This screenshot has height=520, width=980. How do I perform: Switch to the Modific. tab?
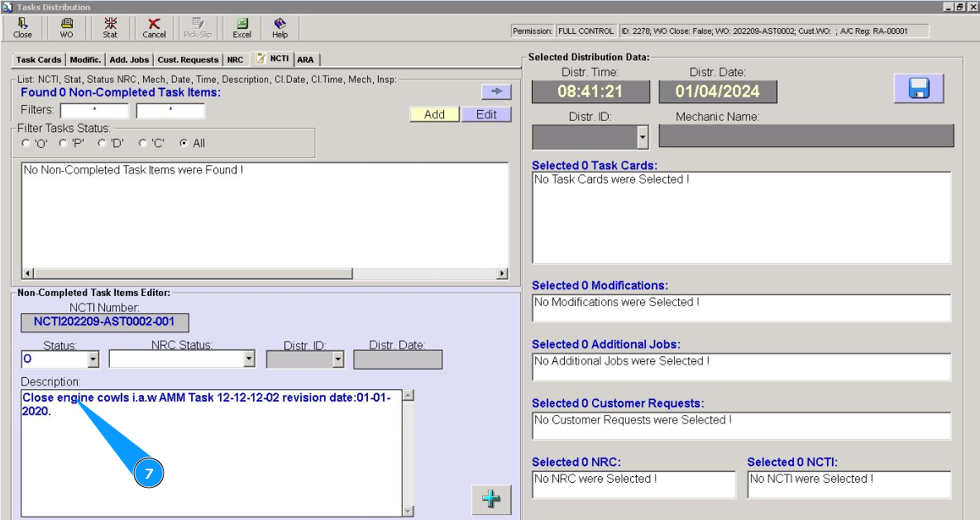pyautogui.click(x=85, y=60)
